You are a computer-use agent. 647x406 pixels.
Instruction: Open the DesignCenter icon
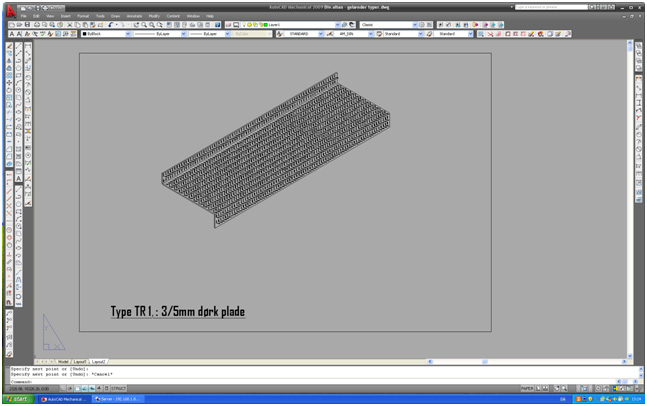177,25
